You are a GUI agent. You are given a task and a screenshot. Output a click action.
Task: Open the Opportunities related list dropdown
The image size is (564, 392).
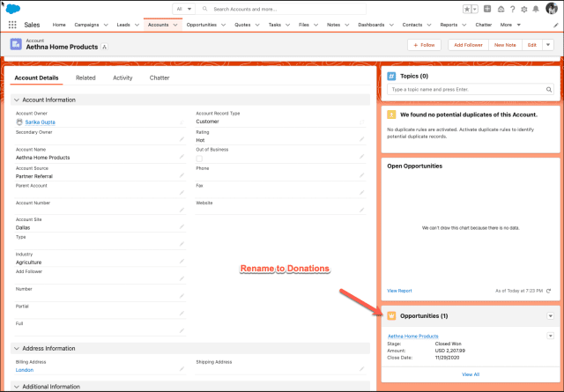[x=550, y=315]
